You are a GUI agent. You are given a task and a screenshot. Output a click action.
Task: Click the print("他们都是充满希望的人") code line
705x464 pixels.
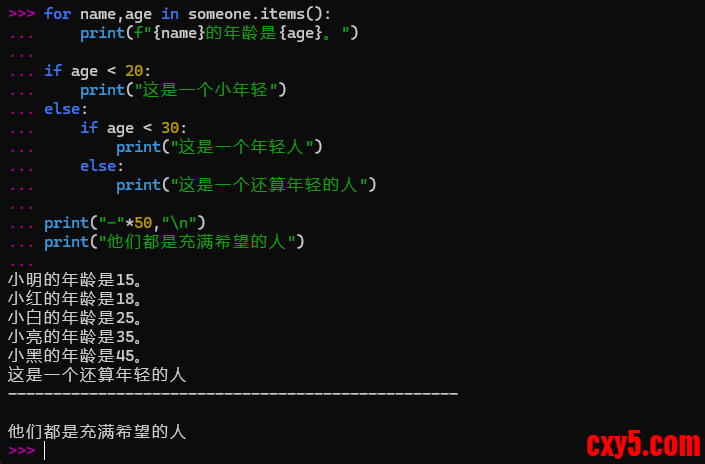click(x=173, y=242)
